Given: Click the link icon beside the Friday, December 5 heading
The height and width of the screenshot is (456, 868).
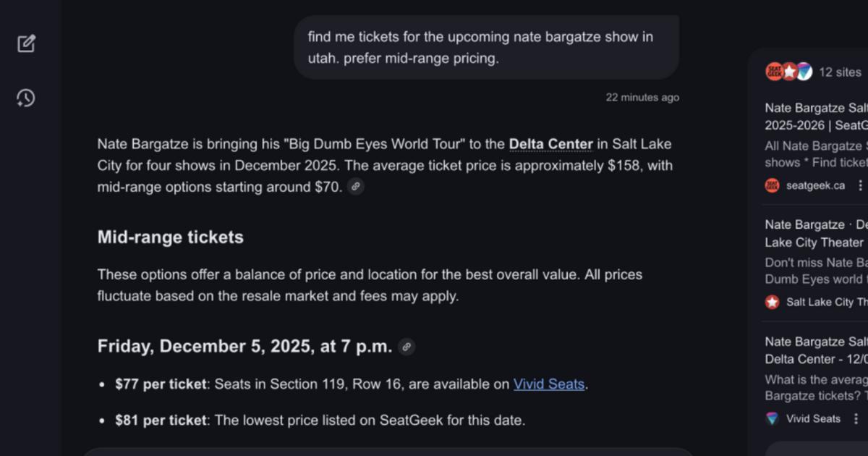Looking at the screenshot, I should (407, 347).
